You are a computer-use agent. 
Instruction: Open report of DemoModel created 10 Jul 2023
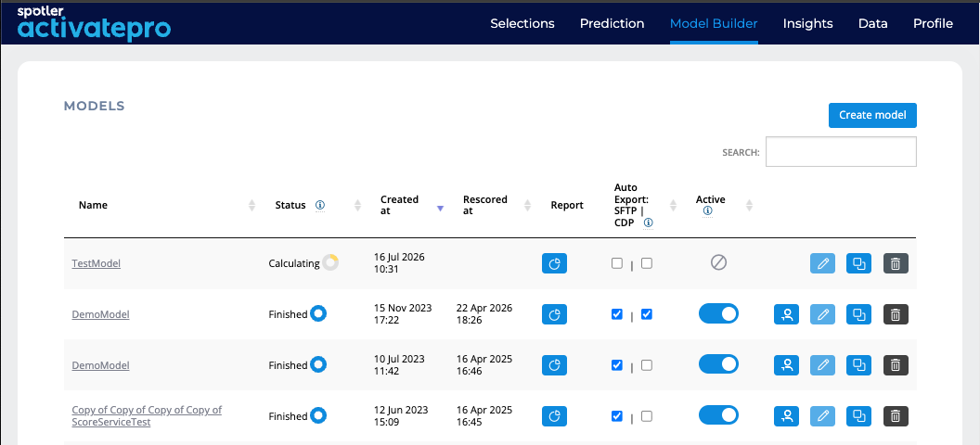tap(554, 365)
